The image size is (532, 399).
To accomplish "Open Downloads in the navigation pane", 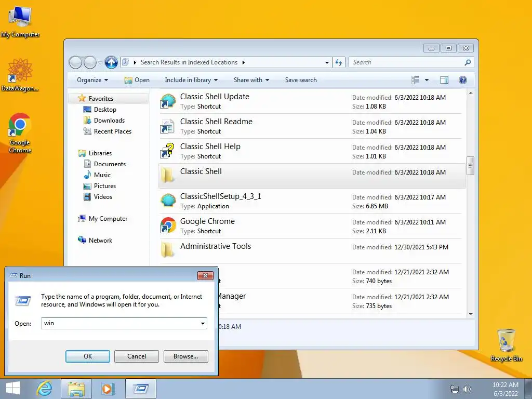I will pyautogui.click(x=109, y=121).
